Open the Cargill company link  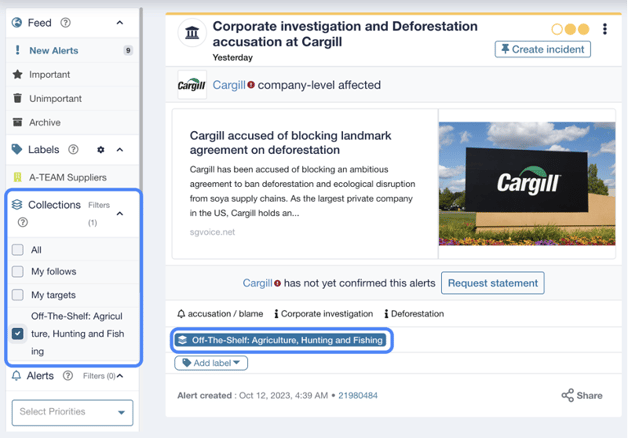(229, 85)
